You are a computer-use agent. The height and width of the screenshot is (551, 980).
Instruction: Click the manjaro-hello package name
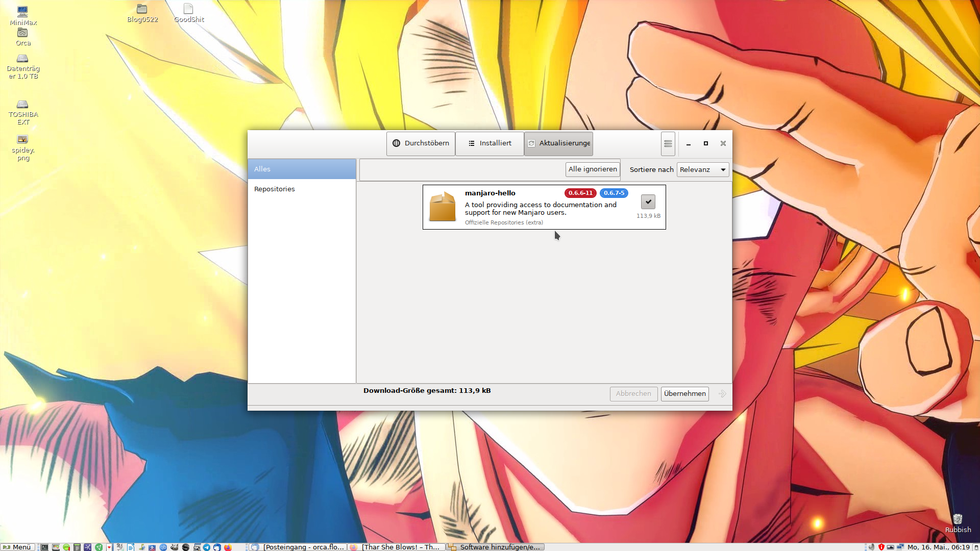(490, 193)
